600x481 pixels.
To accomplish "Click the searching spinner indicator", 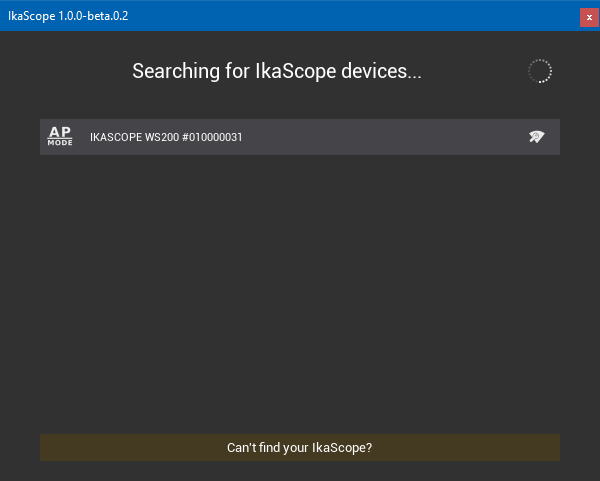I will click(540, 71).
